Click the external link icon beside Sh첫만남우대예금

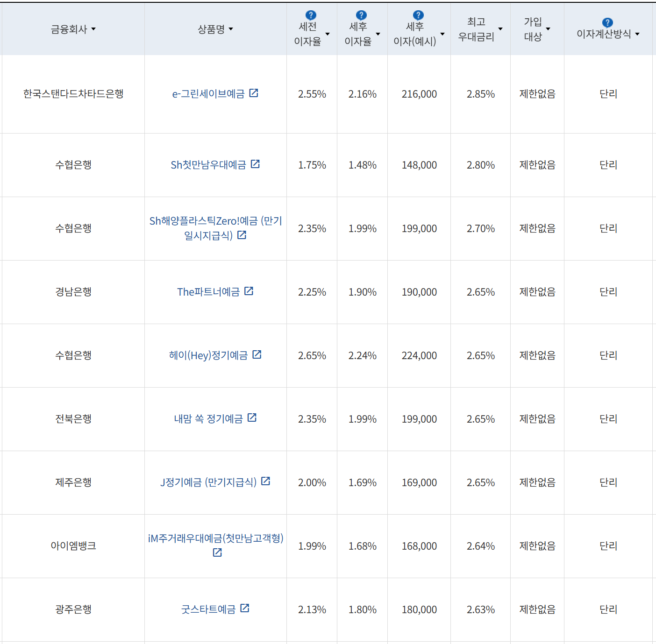pos(256,164)
